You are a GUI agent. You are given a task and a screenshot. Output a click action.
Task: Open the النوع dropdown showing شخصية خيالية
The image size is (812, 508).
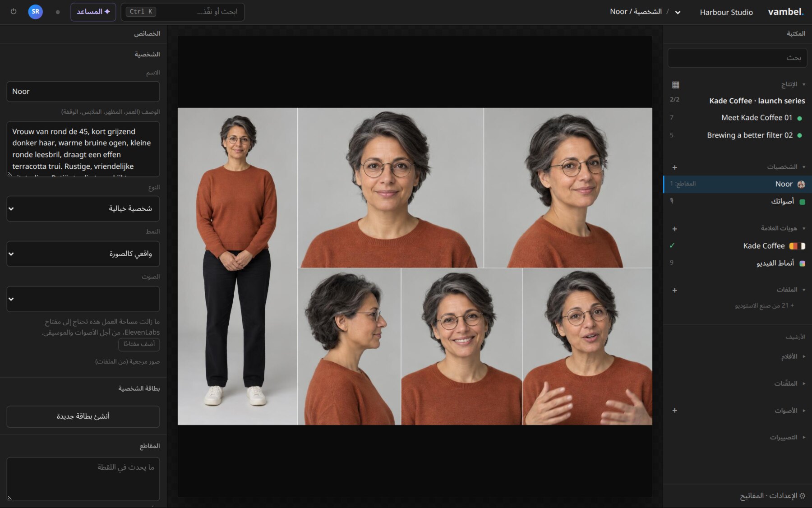coord(83,208)
